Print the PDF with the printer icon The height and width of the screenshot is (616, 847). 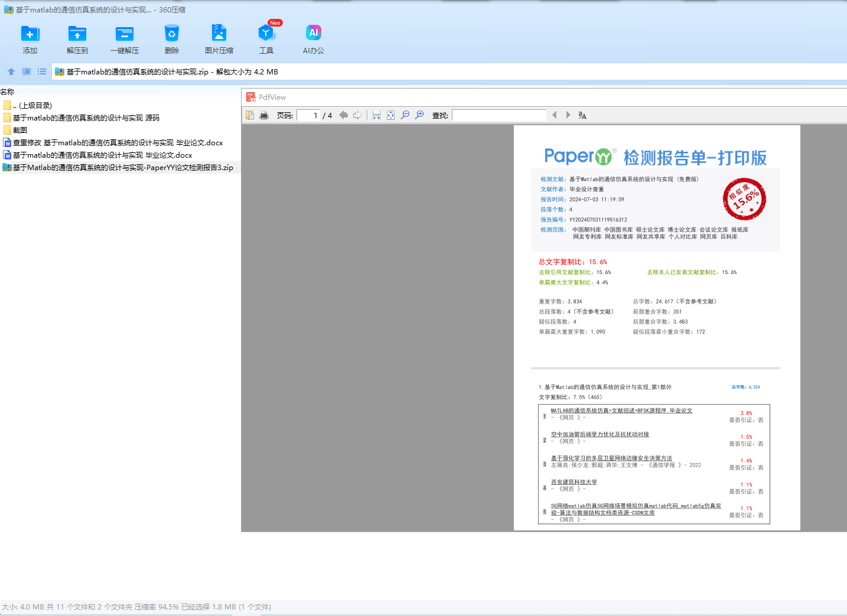[264, 115]
